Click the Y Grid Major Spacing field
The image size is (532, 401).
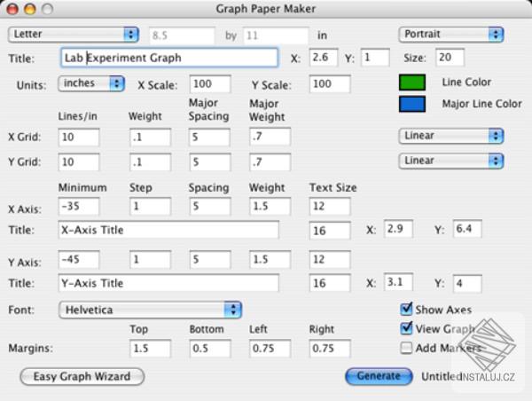tap(210, 162)
